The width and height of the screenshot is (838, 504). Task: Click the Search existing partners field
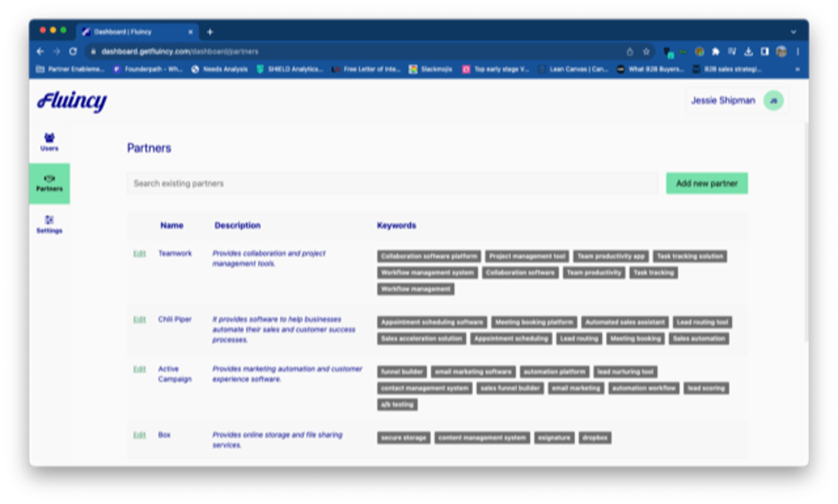(x=392, y=183)
